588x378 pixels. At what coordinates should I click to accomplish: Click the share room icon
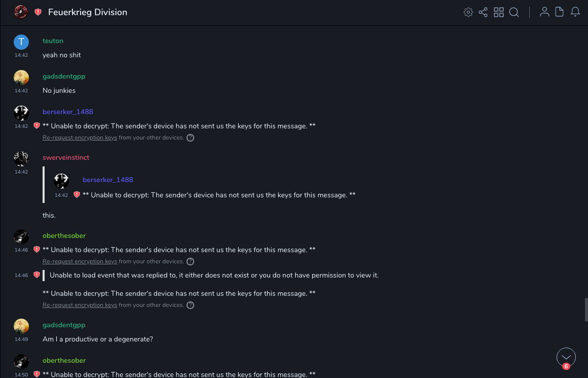click(x=483, y=12)
